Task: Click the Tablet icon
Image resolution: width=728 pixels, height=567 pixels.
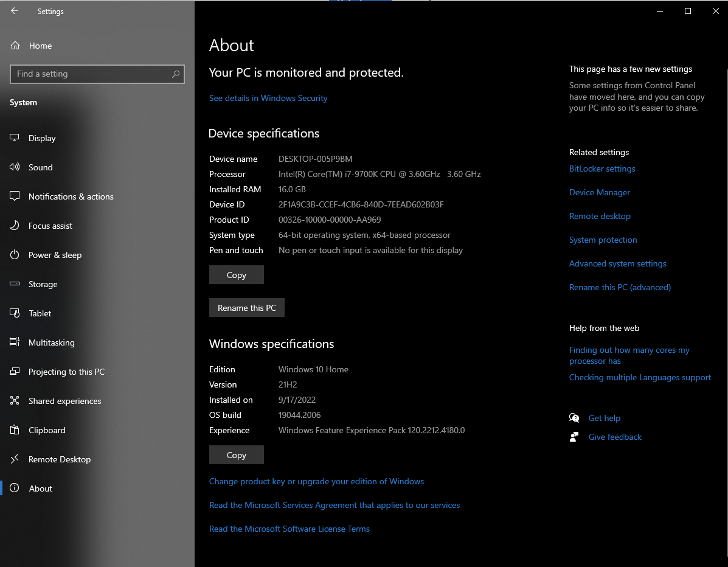Action: [x=15, y=313]
